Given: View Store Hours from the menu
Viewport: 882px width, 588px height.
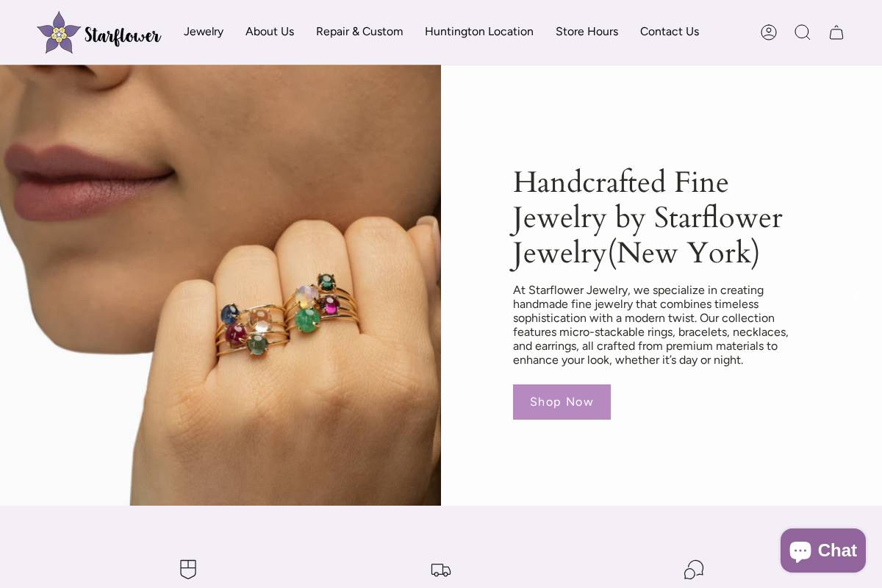Looking at the screenshot, I should (x=587, y=32).
